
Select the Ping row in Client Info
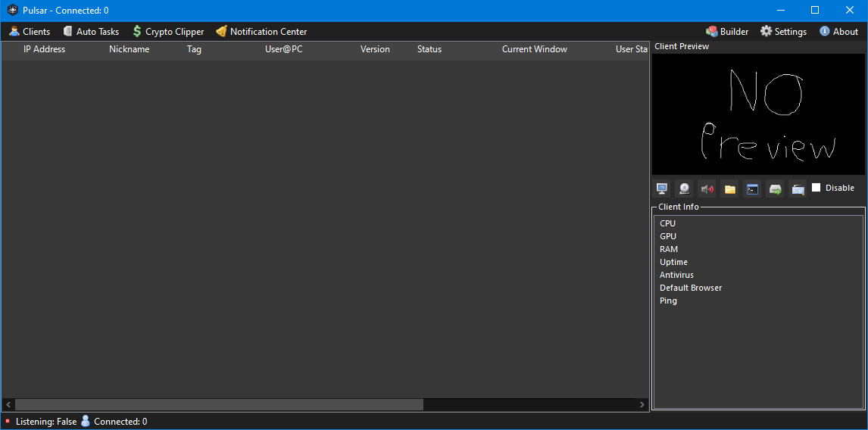click(668, 301)
